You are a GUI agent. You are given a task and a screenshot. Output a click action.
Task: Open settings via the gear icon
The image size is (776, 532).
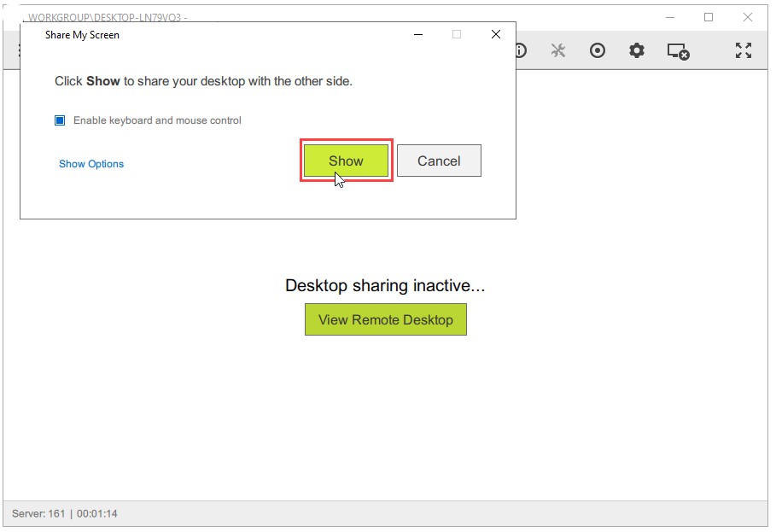(636, 50)
